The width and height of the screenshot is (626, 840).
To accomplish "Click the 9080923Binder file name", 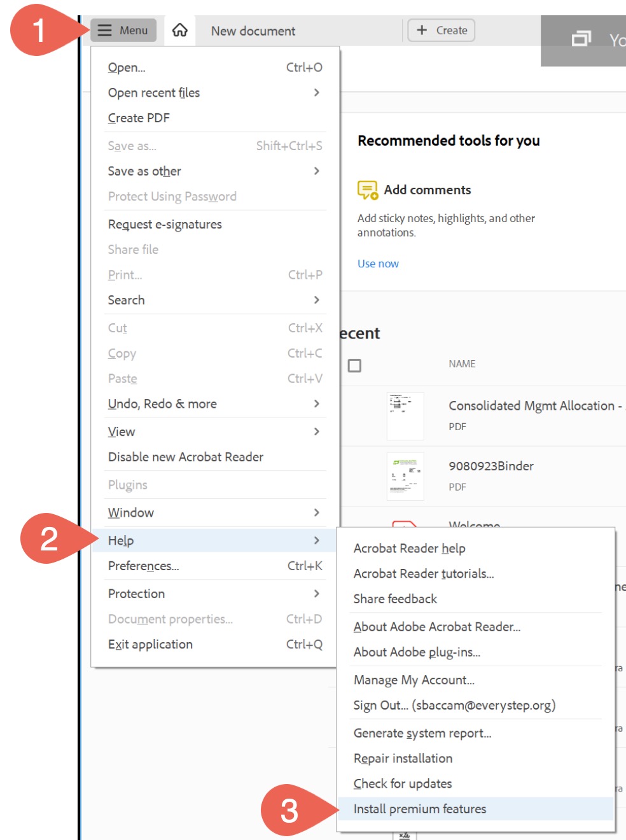I will pos(491,466).
